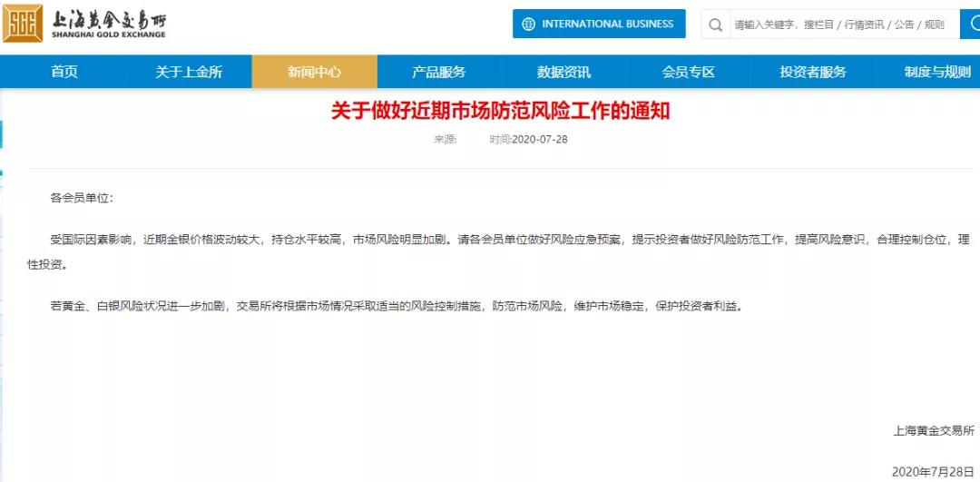Open 数据资讯 navigation item
Viewport: 980px width, 482px height.
(x=563, y=72)
